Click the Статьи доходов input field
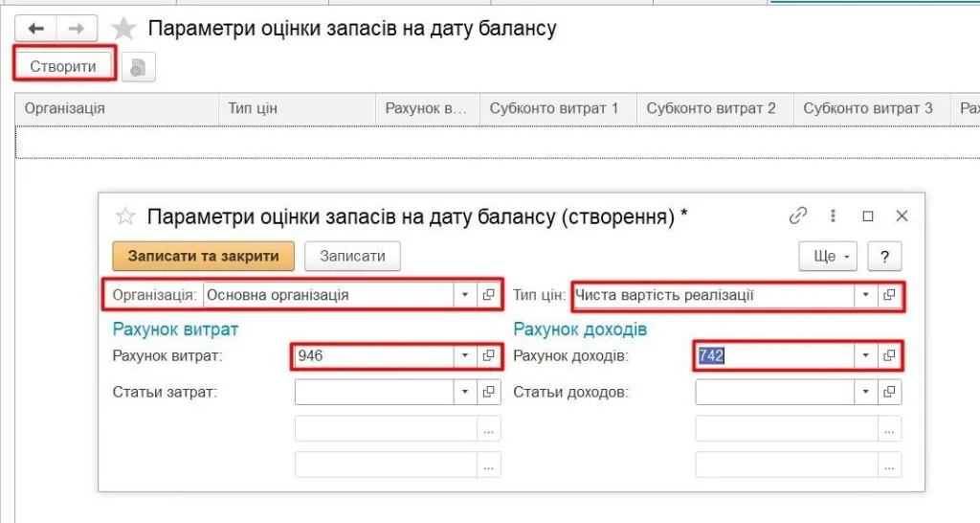The width and height of the screenshot is (980, 523). point(775,393)
